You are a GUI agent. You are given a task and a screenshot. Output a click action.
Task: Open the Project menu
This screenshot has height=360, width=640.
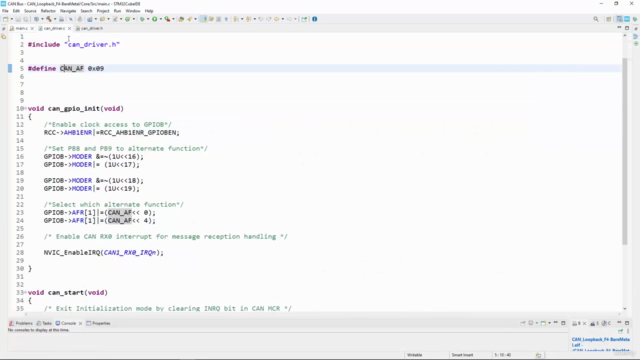[x=103, y=11]
